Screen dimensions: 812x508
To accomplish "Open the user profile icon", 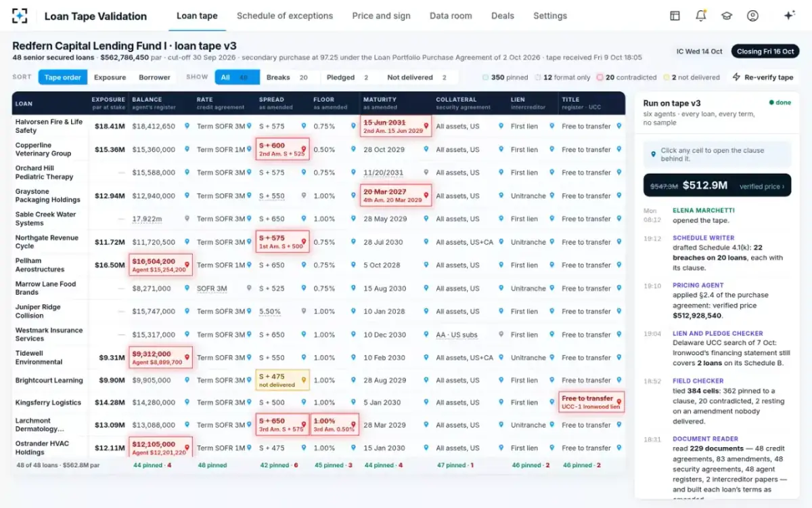I will 752,16.
